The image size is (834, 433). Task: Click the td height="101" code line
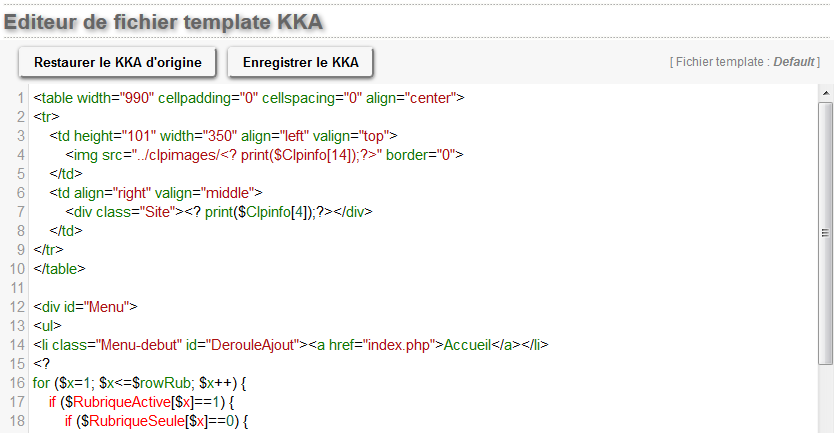pos(224,136)
